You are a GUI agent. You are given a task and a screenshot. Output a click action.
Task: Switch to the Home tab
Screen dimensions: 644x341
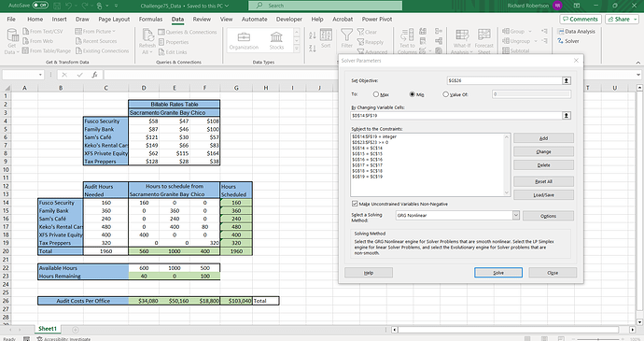point(35,20)
